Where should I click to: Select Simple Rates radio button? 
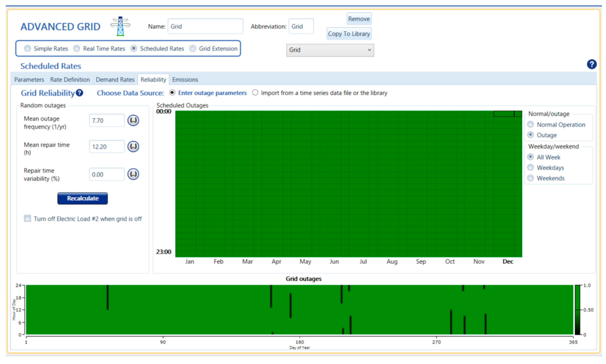pos(28,49)
